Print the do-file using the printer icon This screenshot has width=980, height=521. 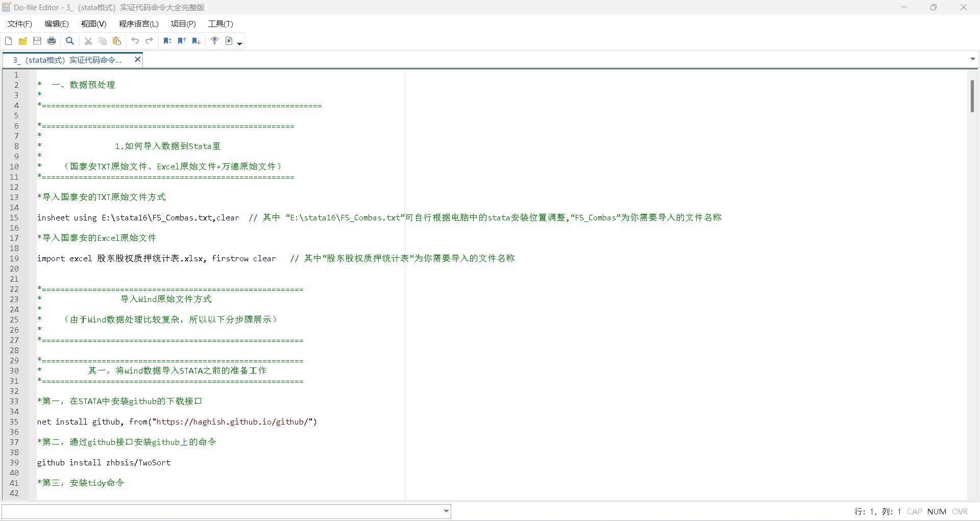click(x=52, y=41)
